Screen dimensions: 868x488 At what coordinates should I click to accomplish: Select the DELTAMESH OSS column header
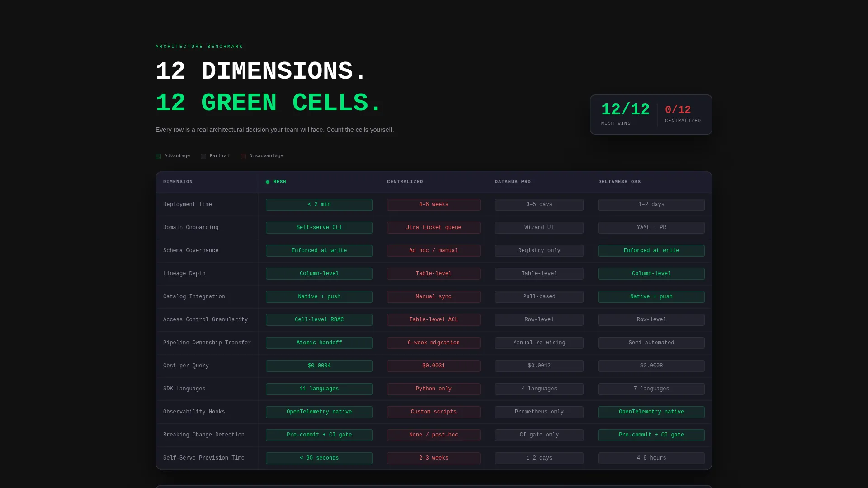[x=619, y=182]
